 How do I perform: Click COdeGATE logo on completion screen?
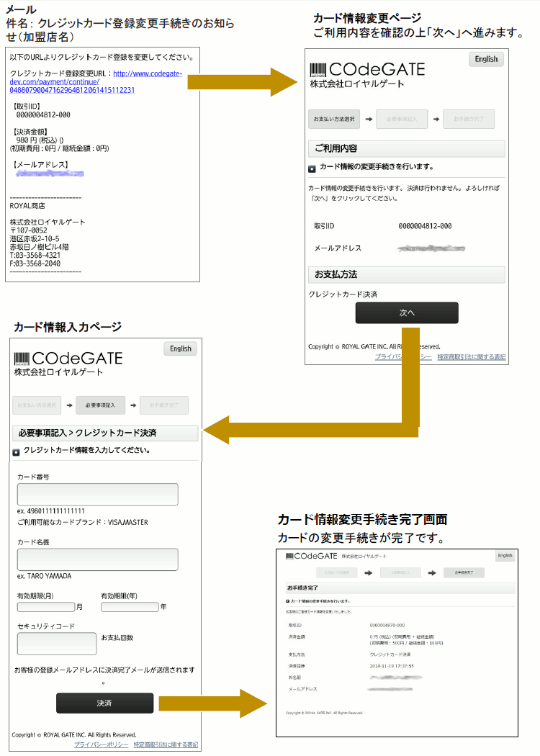click(x=311, y=557)
